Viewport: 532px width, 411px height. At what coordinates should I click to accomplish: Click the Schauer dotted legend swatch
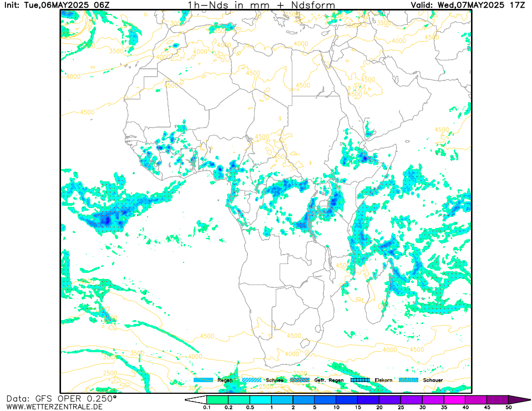(408, 380)
